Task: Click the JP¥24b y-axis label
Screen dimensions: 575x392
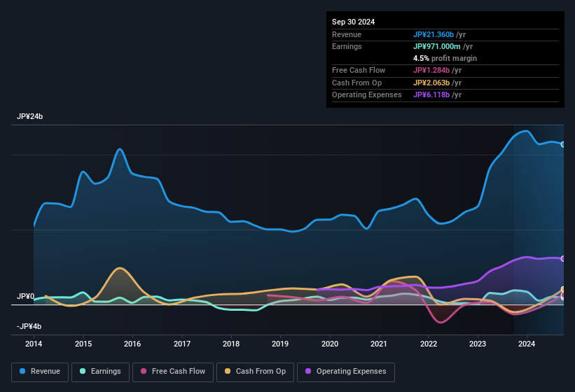Action: (29, 116)
